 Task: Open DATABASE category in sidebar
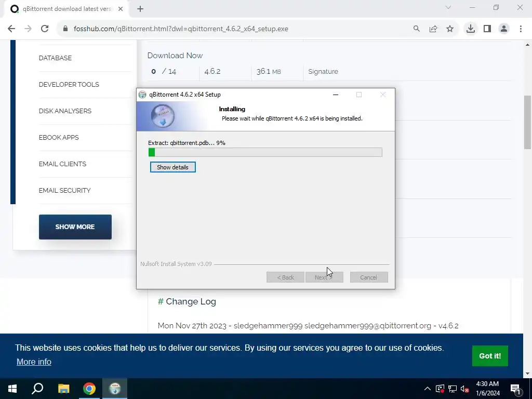click(55, 58)
